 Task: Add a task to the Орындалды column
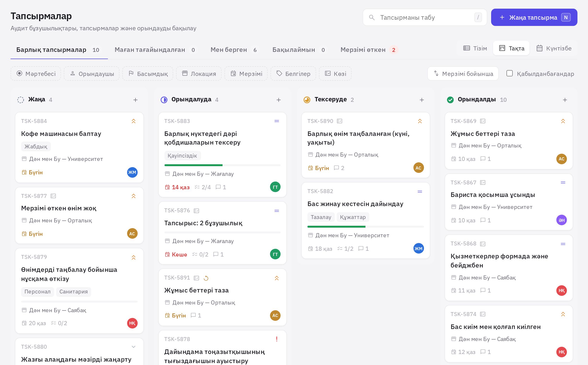565,100
